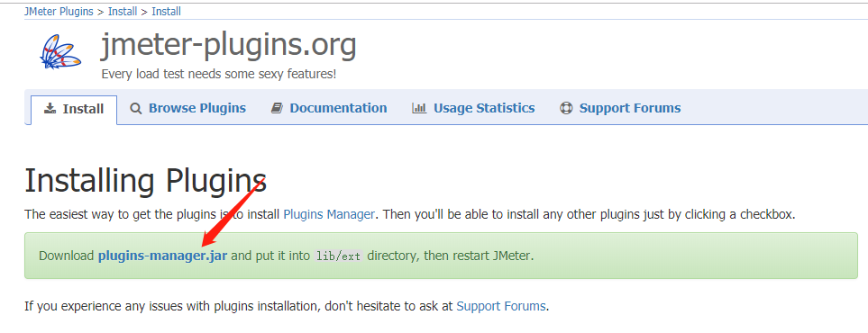
Task: Click the lifebuoy icon beside Support Forums
Action: [x=566, y=108]
